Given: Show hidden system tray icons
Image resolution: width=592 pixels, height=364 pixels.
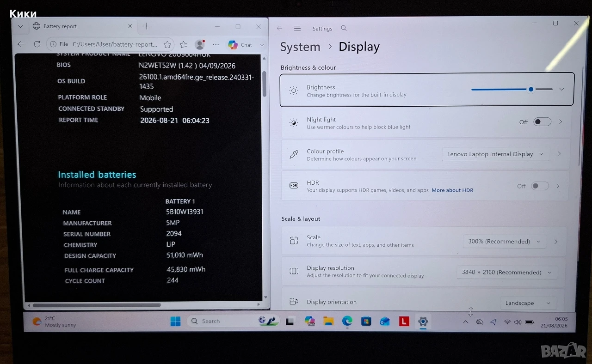Looking at the screenshot, I should [465, 322].
